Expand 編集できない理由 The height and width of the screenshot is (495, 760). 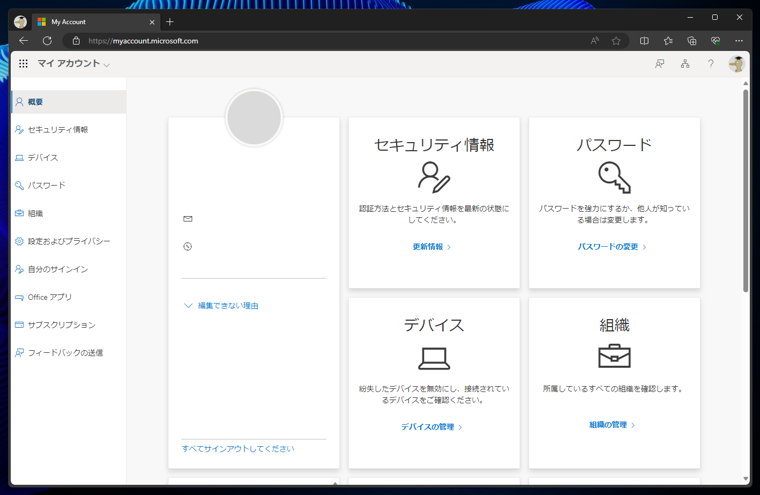coord(221,305)
